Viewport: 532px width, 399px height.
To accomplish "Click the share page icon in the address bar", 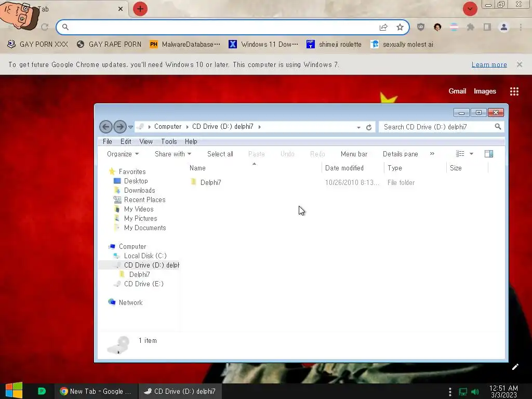I will [x=383, y=27].
